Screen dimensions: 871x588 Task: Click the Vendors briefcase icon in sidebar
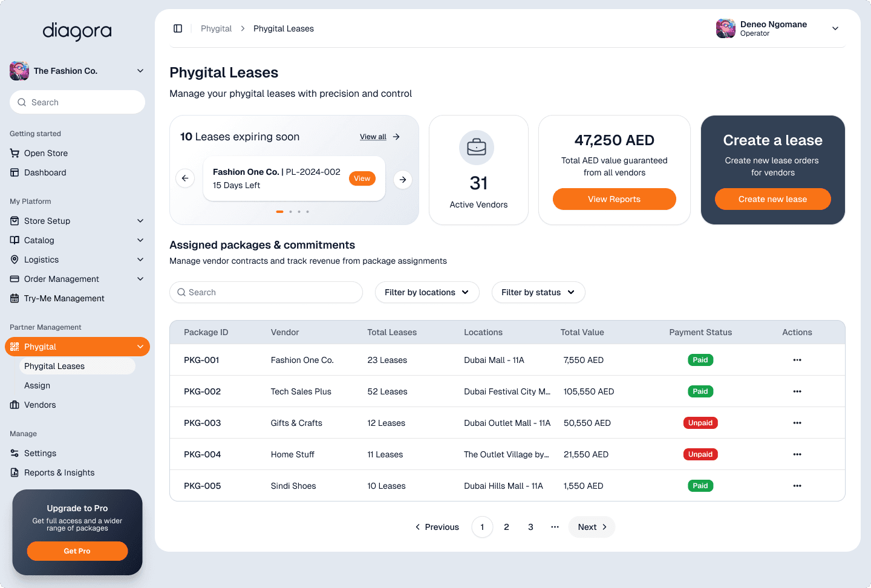click(x=15, y=405)
